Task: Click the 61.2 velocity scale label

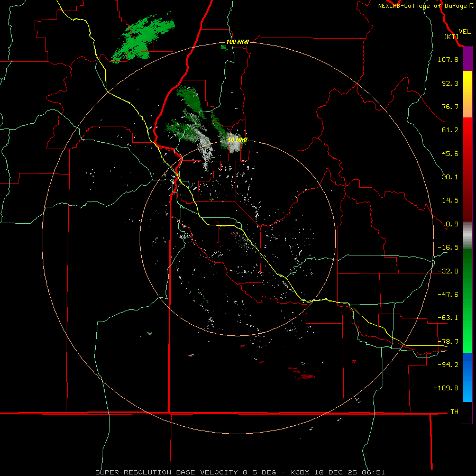Action: [450, 130]
